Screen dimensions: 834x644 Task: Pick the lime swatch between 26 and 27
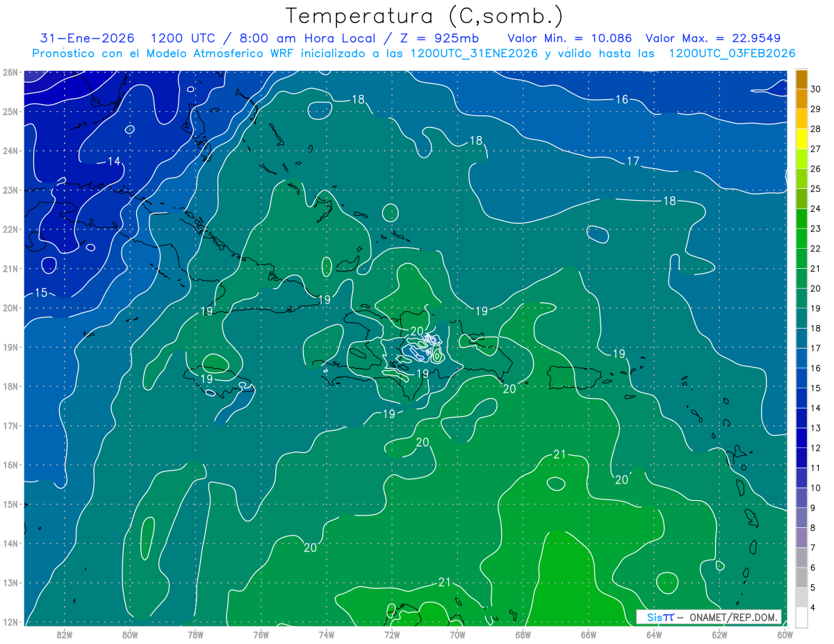[801, 159]
